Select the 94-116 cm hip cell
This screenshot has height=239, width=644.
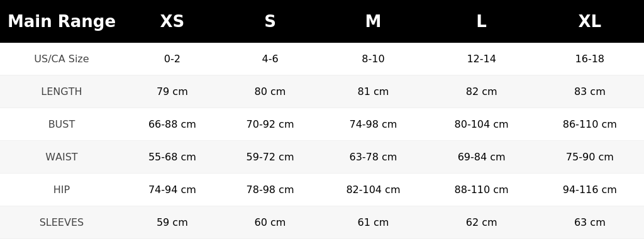tap(590, 190)
